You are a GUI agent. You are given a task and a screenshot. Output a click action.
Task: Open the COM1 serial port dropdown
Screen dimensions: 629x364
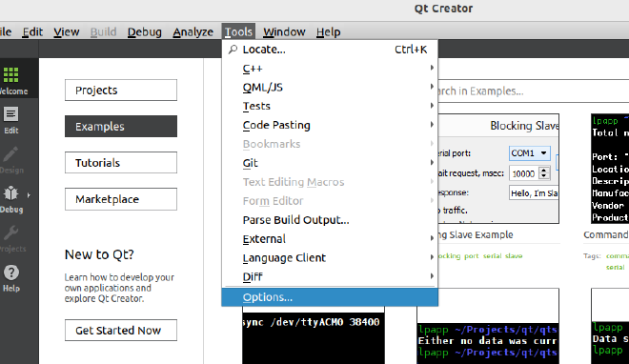tap(529, 153)
